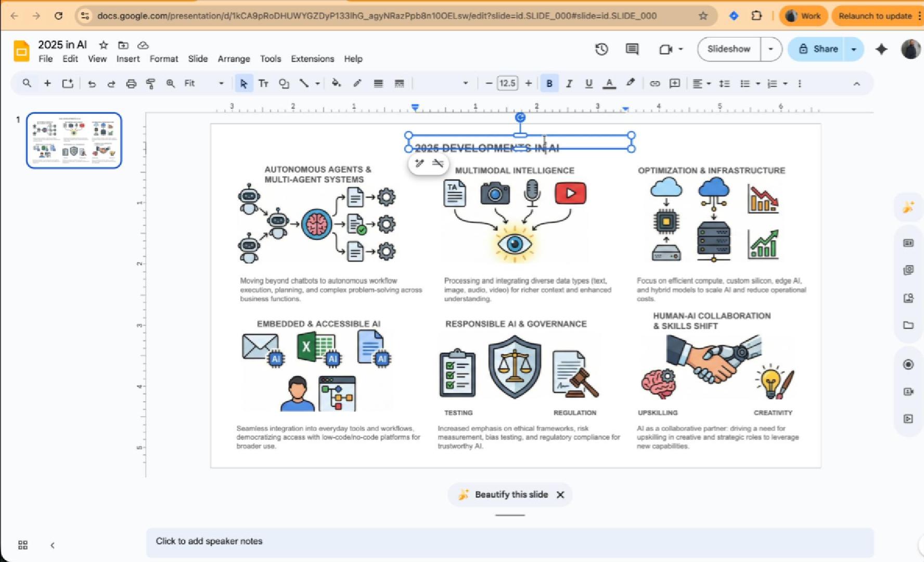Decrease the font size
The width and height of the screenshot is (924, 562).
(x=489, y=83)
